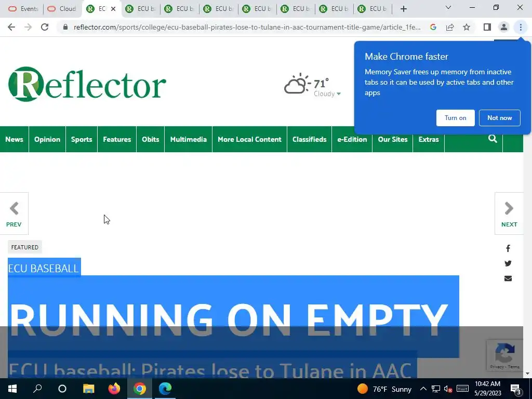Screen dimensions: 532x399
Task: Dismiss Memory Saver with Not now
Action: (x=499, y=118)
